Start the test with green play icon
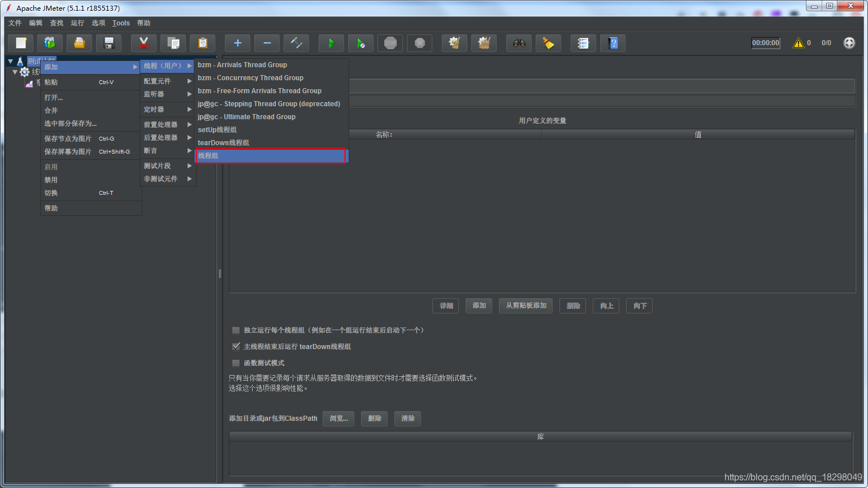This screenshot has width=868, height=488. (x=332, y=43)
